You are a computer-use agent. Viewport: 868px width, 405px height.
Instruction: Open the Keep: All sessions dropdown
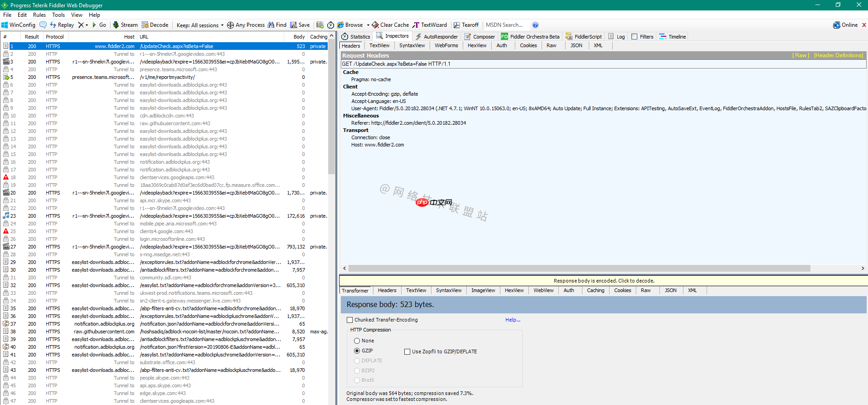tap(200, 25)
